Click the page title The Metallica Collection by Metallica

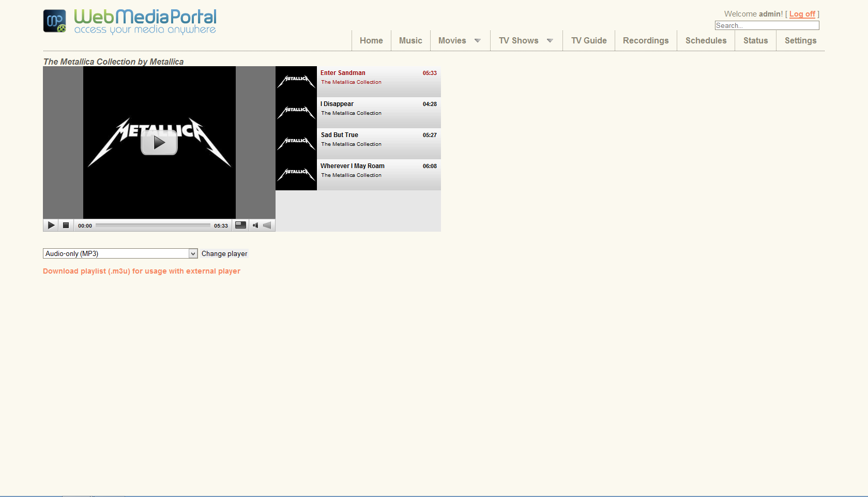tap(113, 62)
